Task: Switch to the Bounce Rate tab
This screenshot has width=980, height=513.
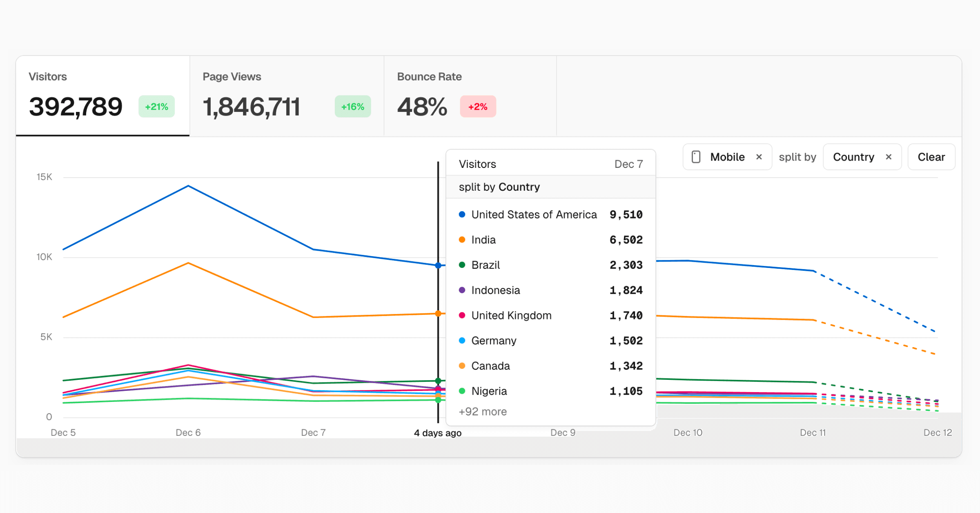Action: [x=470, y=96]
